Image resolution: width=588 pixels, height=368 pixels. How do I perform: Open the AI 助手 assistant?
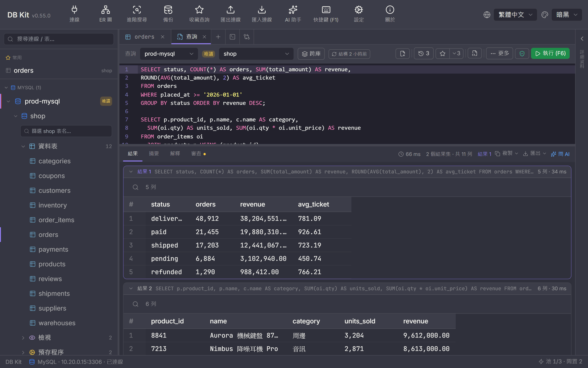(293, 14)
